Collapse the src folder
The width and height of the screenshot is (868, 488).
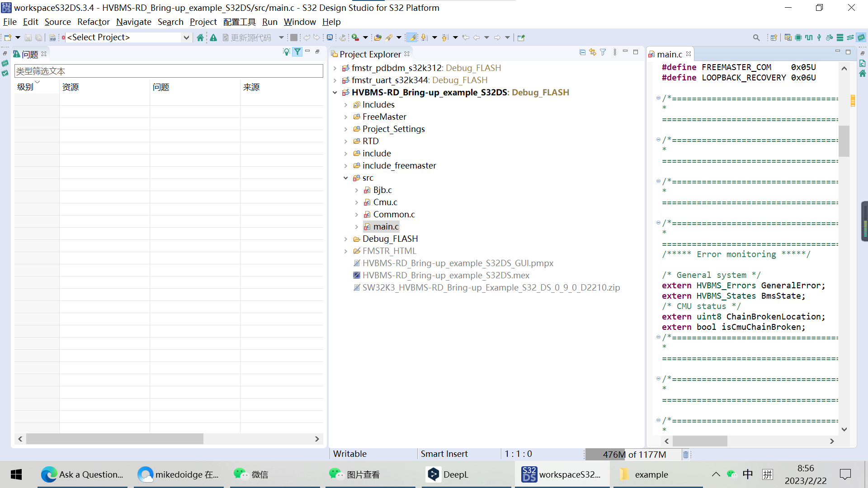pyautogui.click(x=346, y=178)
